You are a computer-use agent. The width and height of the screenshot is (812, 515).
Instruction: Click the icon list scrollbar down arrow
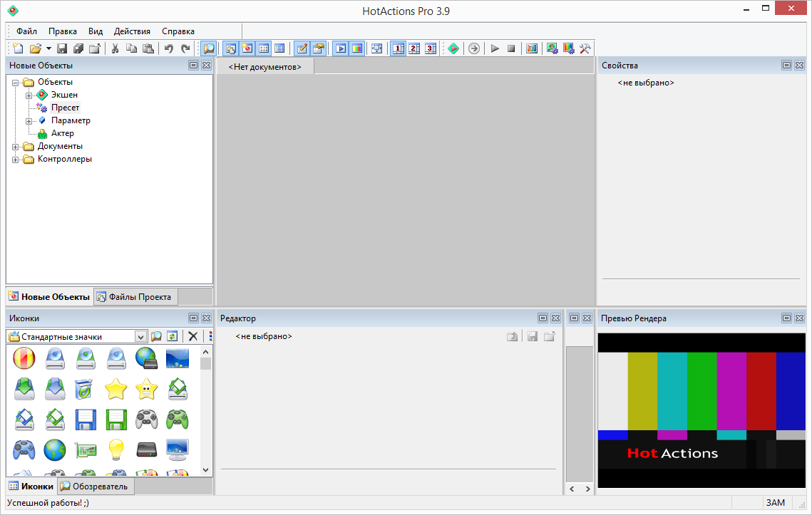[x=205, y=470]
